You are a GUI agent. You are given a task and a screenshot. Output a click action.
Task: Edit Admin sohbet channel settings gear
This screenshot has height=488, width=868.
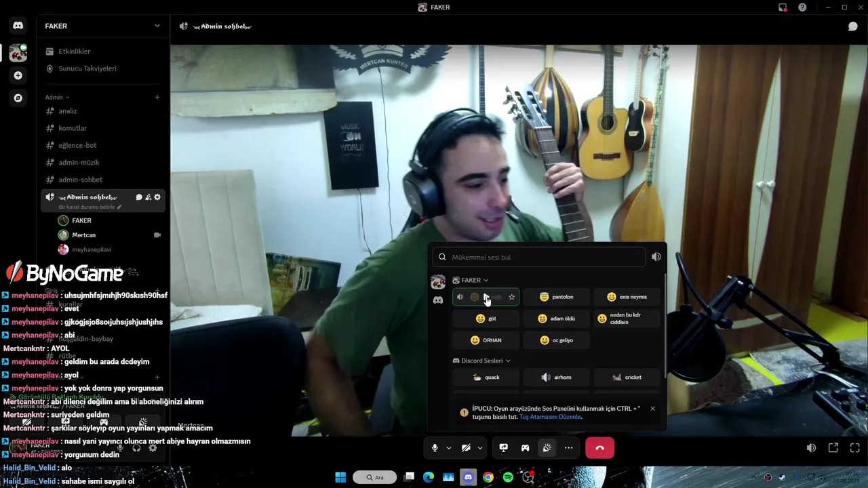pyautogui.click(x=157, y=197)
